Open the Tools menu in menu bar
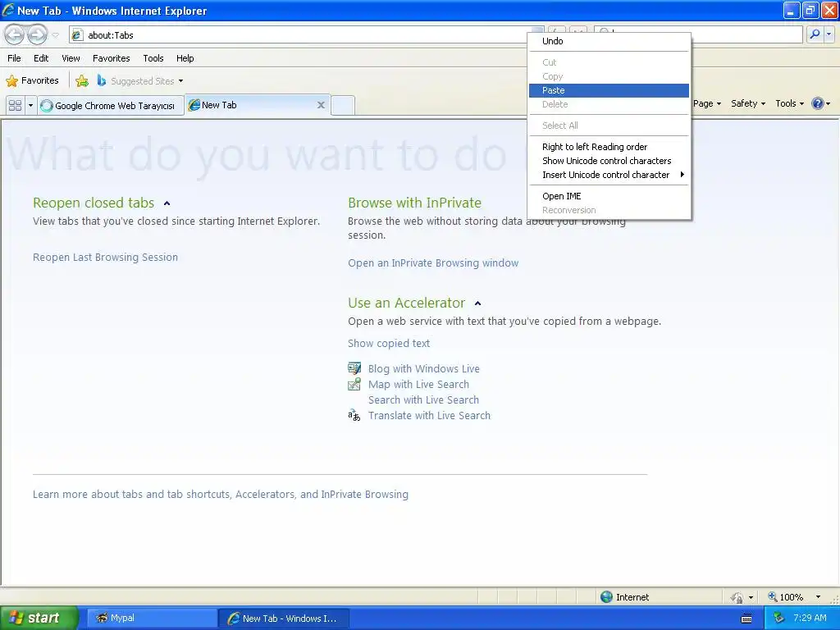Viewport: 840px width, 630px height. 153,58
